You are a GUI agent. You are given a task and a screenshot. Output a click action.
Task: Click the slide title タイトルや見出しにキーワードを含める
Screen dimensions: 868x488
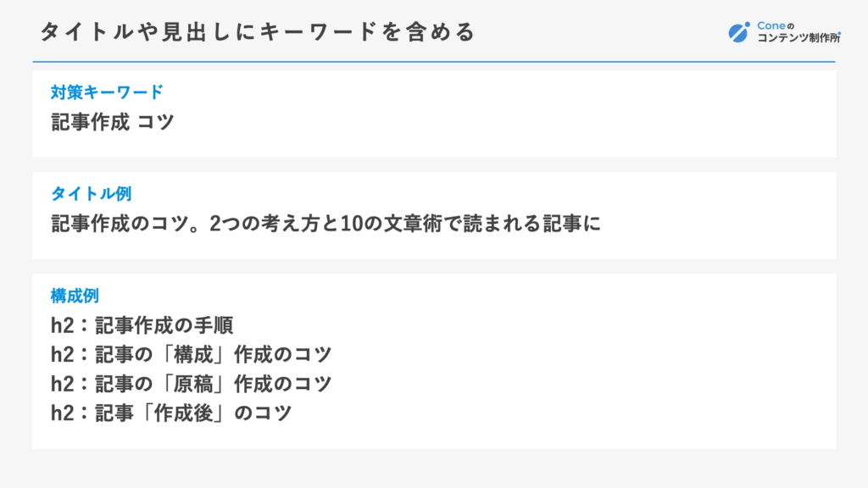258,31
